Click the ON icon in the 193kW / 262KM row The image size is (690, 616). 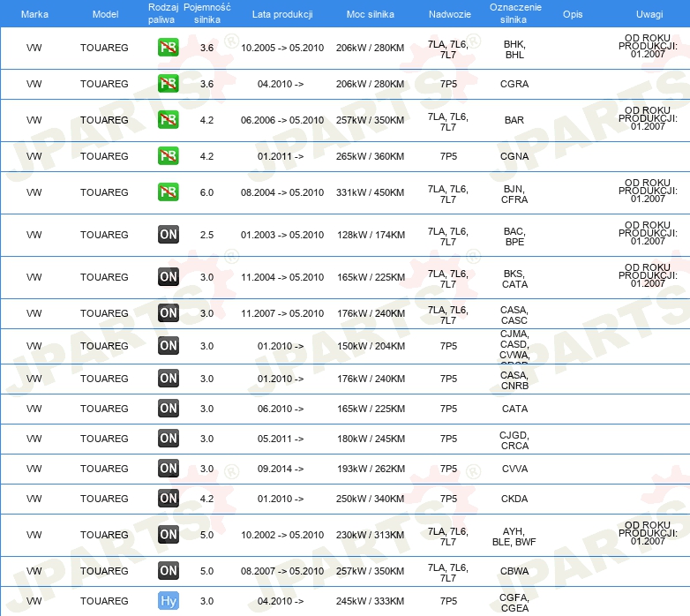pyautogui.click(x=169, y=469)
